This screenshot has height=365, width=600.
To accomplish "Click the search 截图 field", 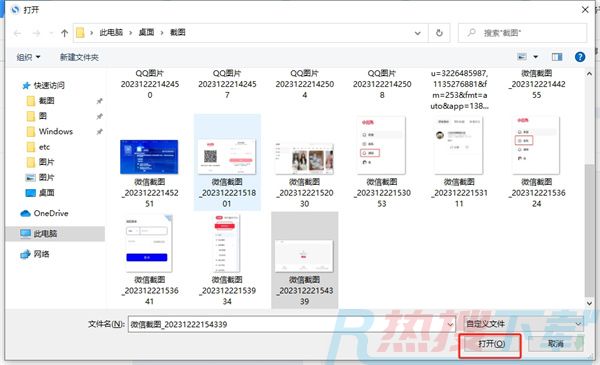I will point(522,33).
